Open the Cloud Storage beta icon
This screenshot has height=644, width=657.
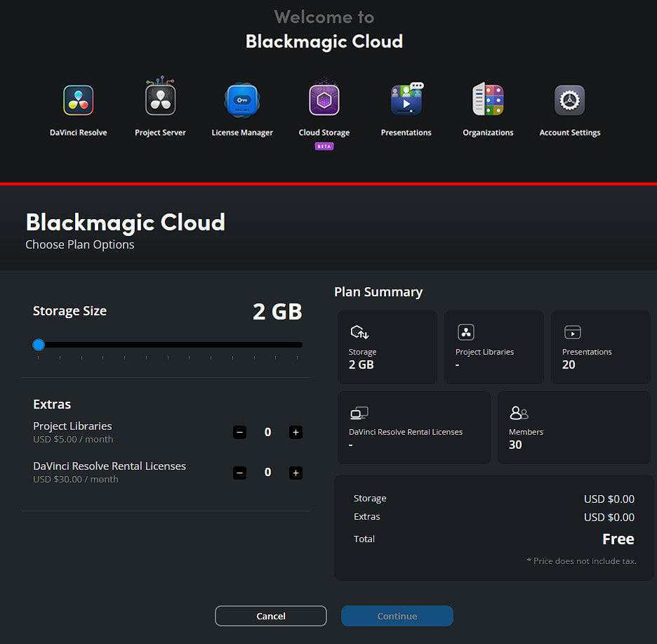(324, 100)
